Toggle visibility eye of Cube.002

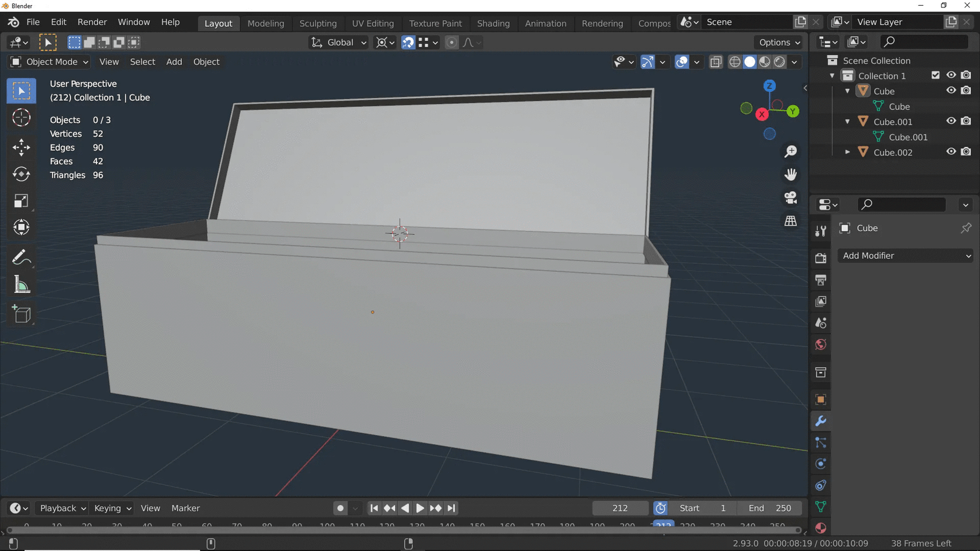click(951, 152)
